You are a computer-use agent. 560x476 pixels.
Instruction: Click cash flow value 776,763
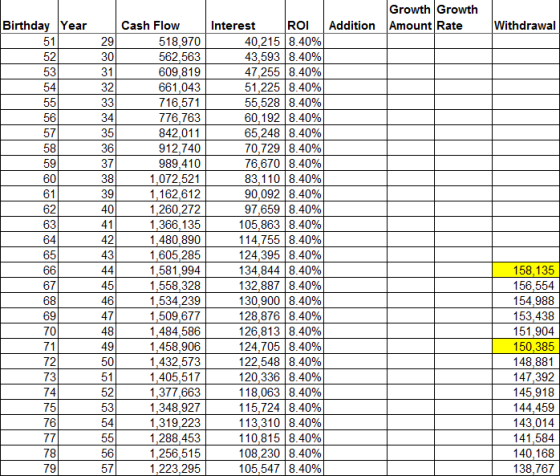(x=180, y=118)
